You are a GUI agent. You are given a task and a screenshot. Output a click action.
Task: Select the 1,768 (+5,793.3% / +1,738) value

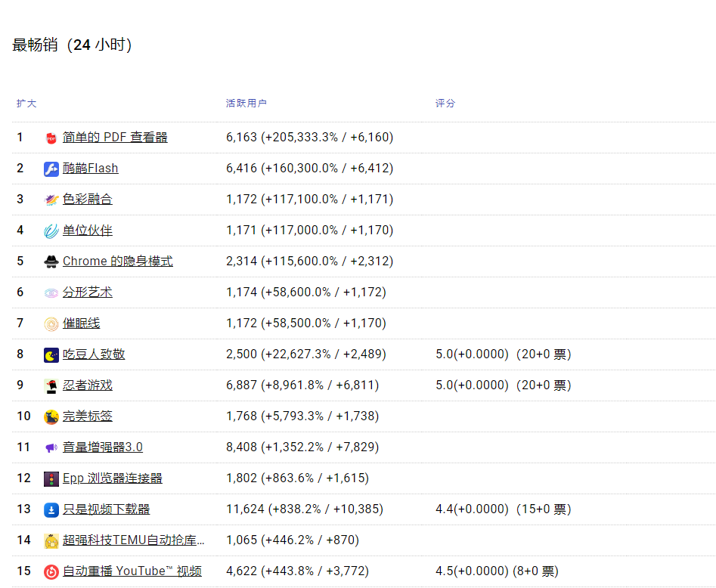pos(302,416)
